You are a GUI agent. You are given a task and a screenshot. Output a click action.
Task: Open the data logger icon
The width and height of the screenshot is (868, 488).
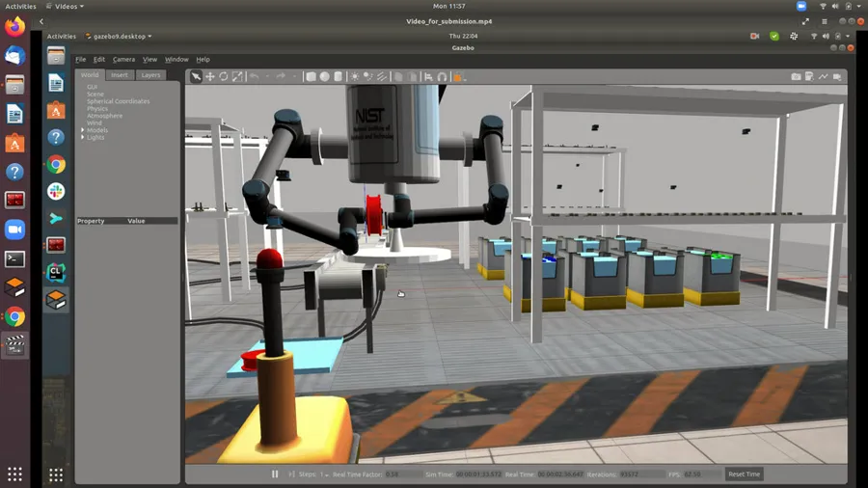809,76
